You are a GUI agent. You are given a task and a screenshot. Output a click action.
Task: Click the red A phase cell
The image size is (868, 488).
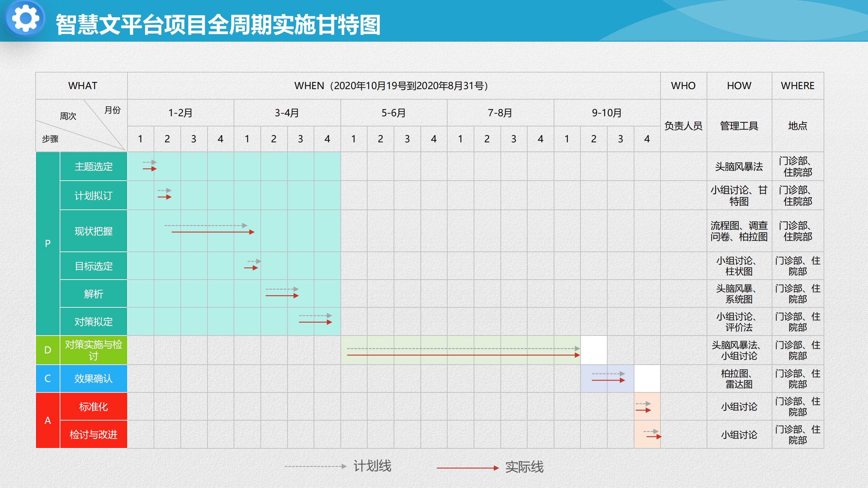(x=48, y=421)
